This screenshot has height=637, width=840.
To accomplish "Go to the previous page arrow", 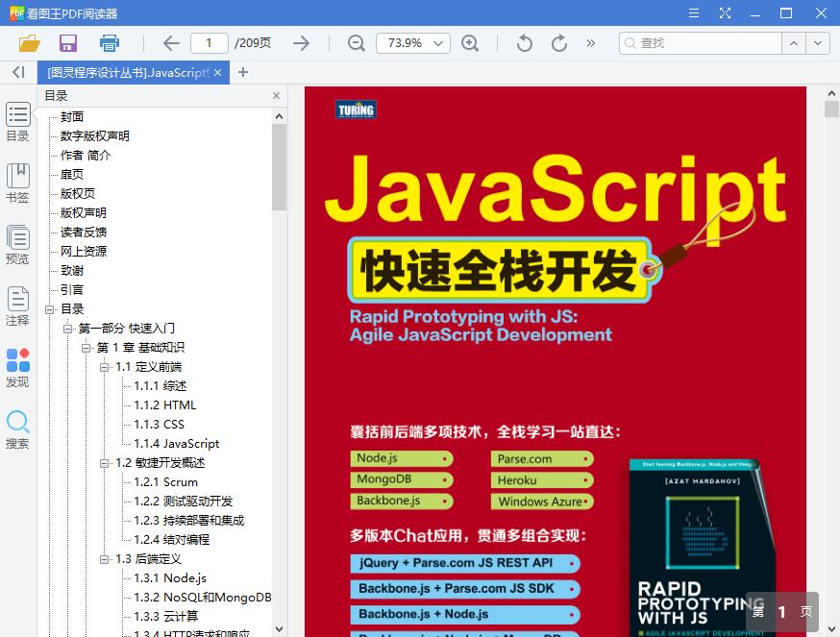I will click(171, 43).
